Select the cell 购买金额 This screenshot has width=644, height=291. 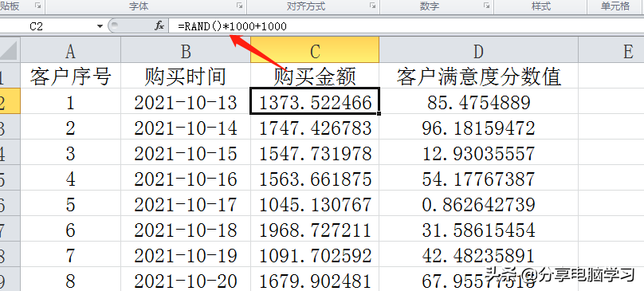(x=315, y=77)
